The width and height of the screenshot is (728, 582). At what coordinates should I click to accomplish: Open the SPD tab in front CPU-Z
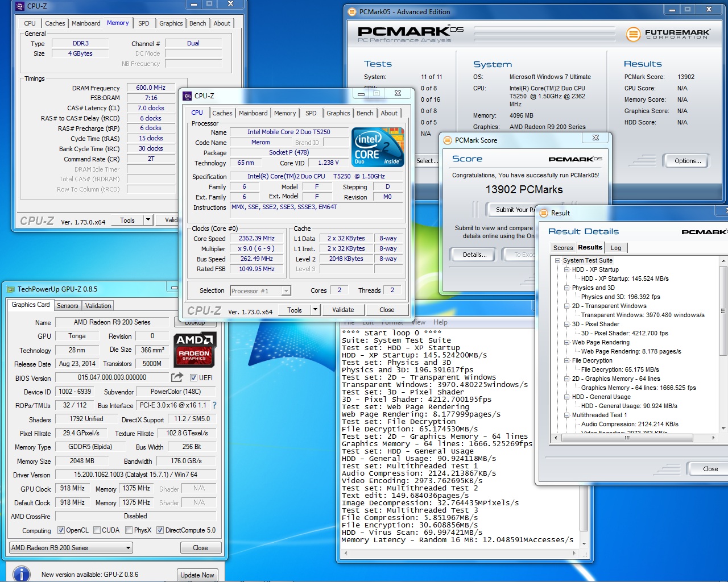tap(311, 113)
